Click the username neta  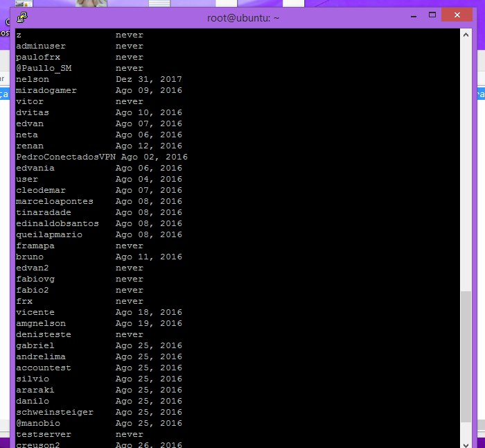coord(27,135)
